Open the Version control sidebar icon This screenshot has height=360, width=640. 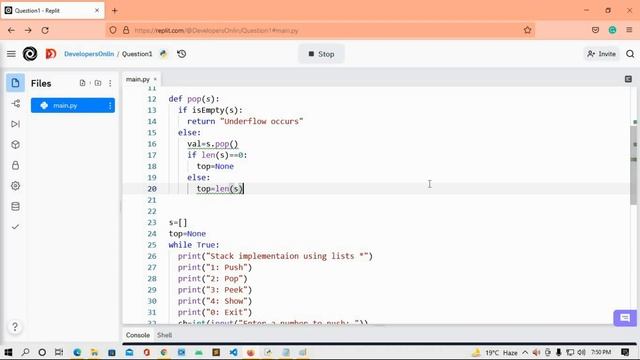point(16,104)
